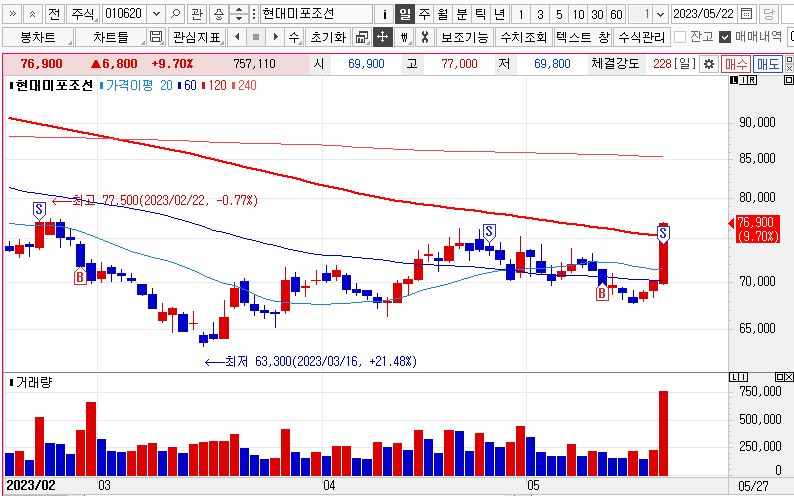This screenshot has width=794, height=496.
Task: Click the 거래량 volume indicator label
Action: [x=33, y=382]
